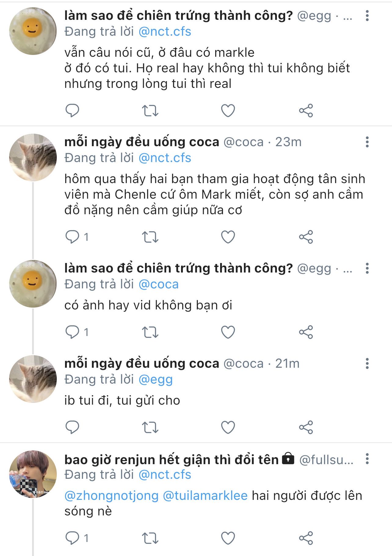Open the purple-haired profile picture
This screenshot has width=392, height=556.
coord(33,474)
